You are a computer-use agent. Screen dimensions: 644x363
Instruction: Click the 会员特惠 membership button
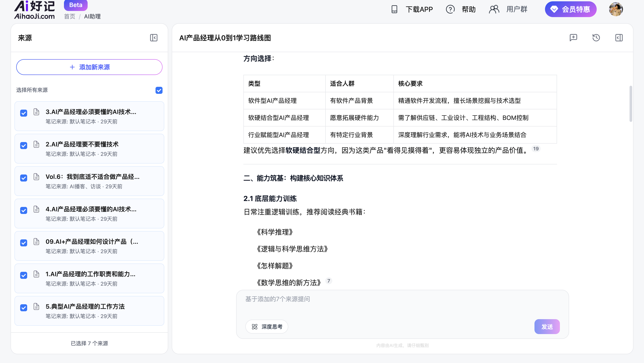coord(570,9)
